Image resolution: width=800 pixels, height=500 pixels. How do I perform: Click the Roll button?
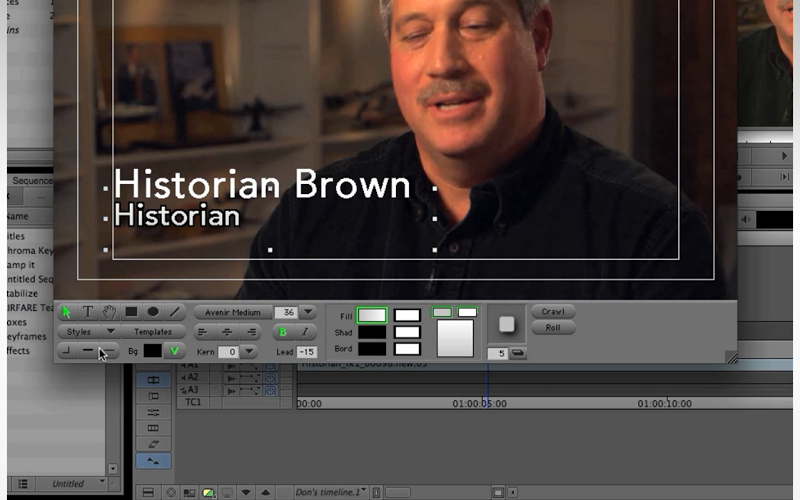coord(553,328)
